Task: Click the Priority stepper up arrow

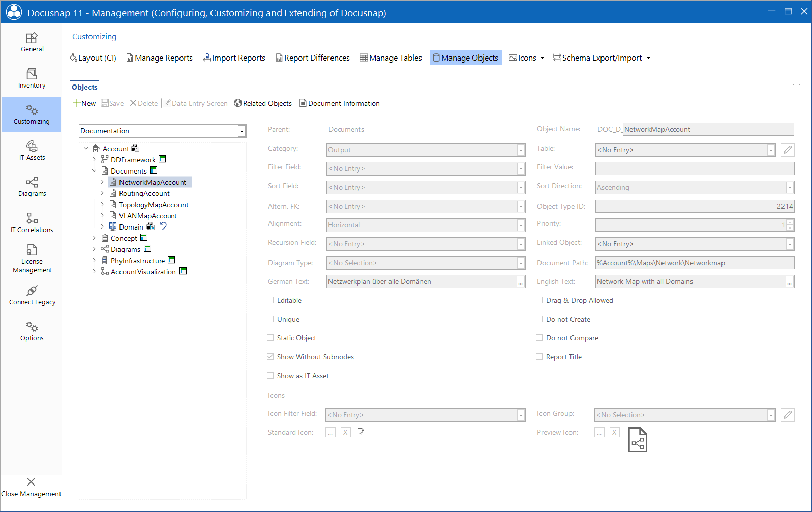Action: [x=790, y=222]
